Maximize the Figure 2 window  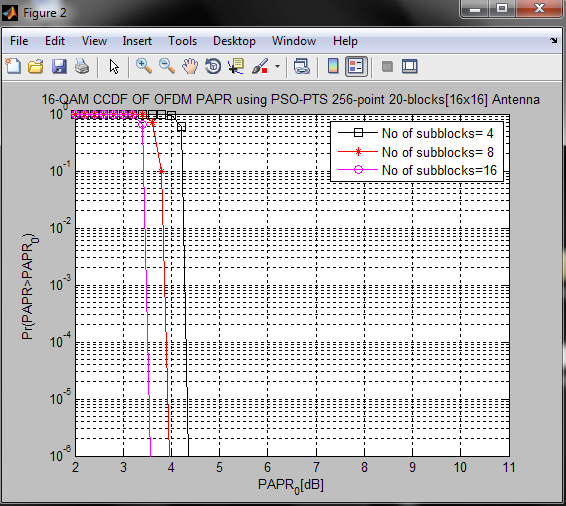coord(502,9)
